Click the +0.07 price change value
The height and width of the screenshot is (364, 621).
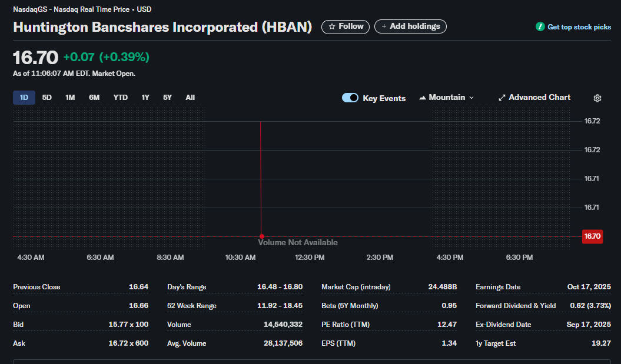coord(79,57)
